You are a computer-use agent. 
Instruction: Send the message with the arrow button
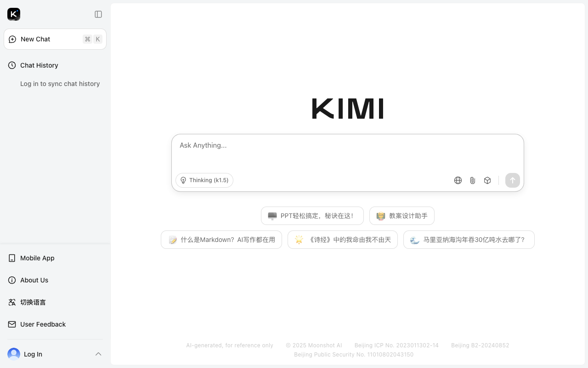(x=513, y=180)
